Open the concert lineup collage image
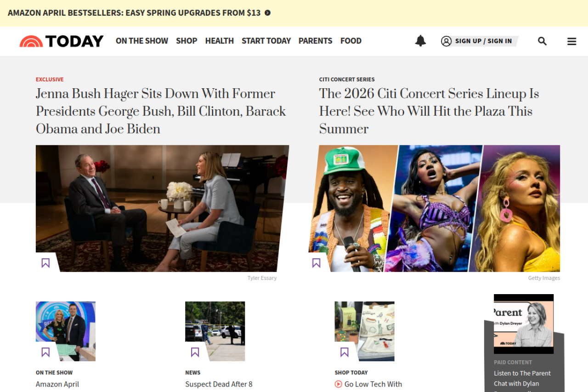The height and width of the screenshot is (392, 588). click(434, 208)
